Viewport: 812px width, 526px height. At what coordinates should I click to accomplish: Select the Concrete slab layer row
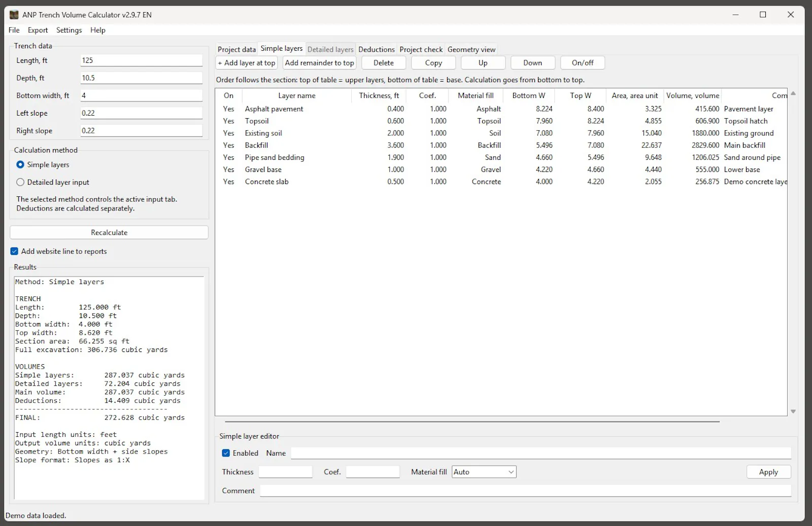[501, 182]
